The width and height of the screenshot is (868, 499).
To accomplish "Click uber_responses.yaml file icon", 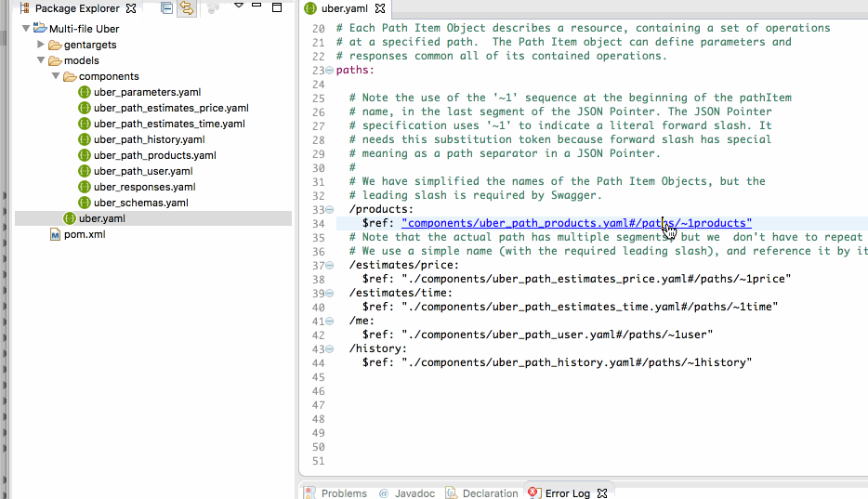I will (85, 187).
